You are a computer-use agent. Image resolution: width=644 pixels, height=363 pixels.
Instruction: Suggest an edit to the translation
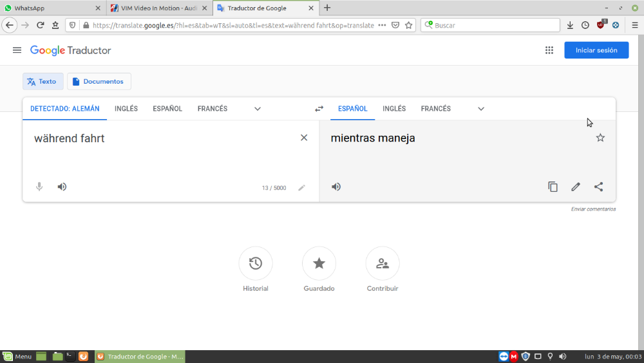coord(576,187)
